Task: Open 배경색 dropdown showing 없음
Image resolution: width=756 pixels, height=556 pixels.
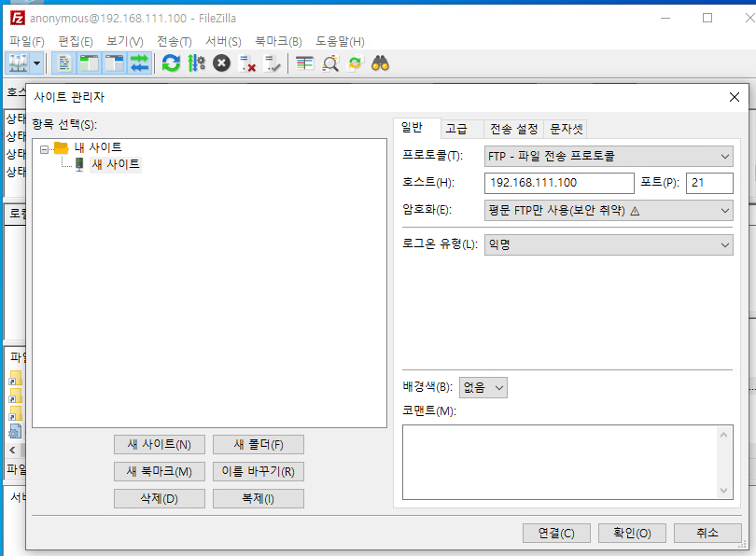Action: click(x=483, y=387)
